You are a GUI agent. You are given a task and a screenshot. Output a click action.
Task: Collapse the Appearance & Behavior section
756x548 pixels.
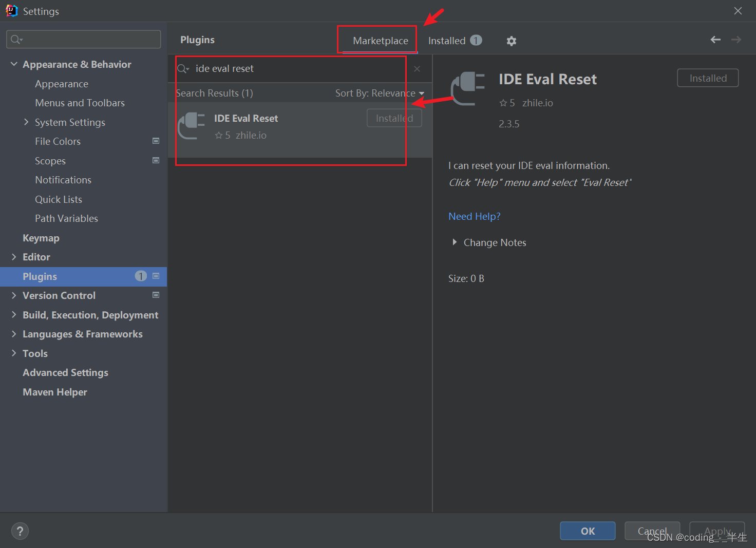tap(14, 64)
